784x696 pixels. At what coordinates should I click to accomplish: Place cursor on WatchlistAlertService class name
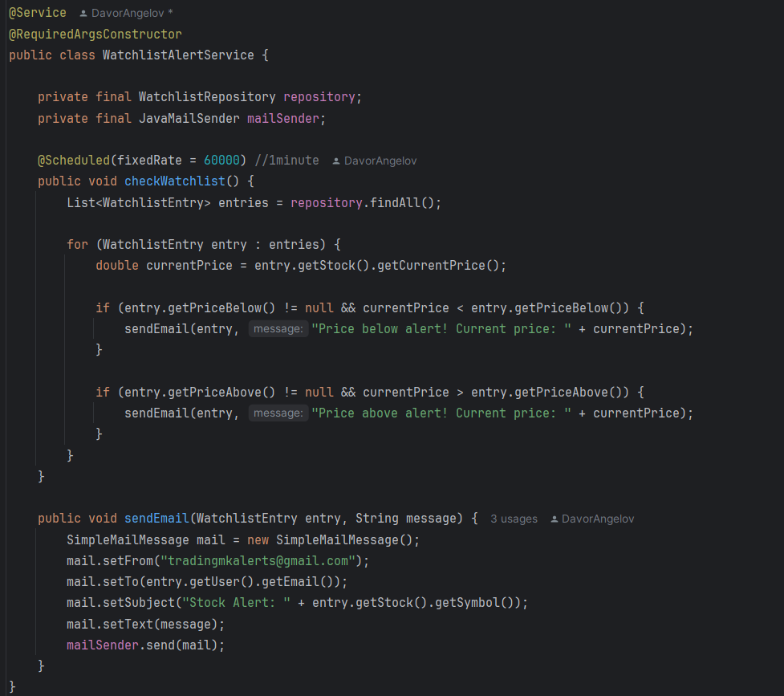pyautogui.click(x=178, y=55)
